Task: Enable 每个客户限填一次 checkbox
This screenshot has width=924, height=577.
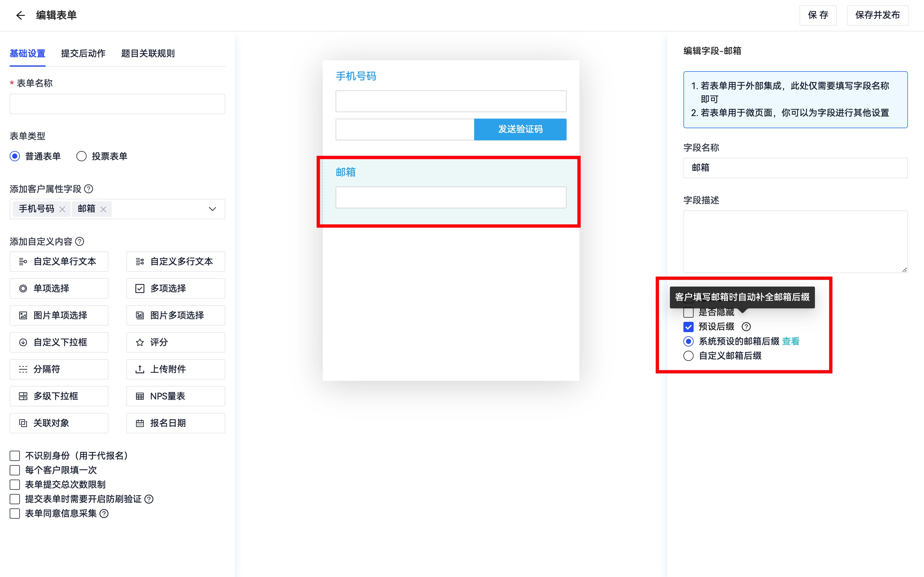Action: pyautogui.click(x=15, y=470)
